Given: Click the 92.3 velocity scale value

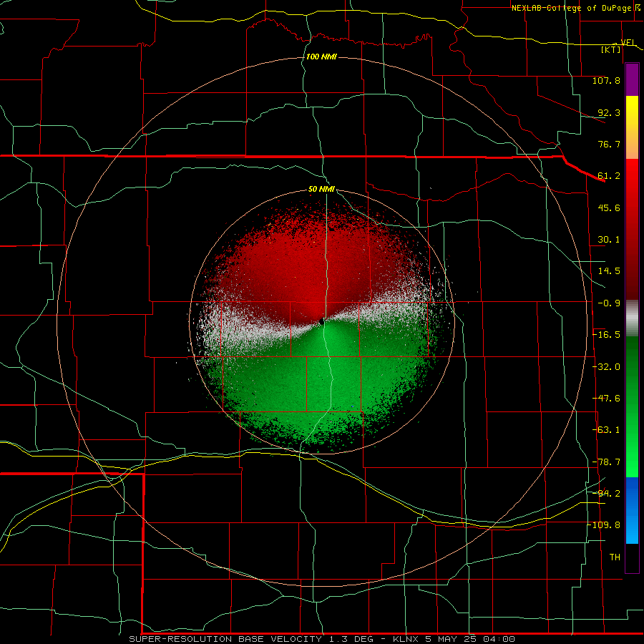Looking at the screenshot, I should [608, 112].
